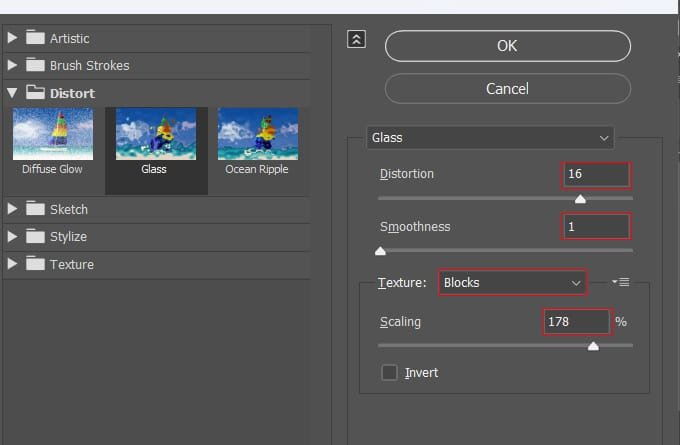680x445 pixels.
Task: Click the Scaling label
Action: [x=400, y=322]
